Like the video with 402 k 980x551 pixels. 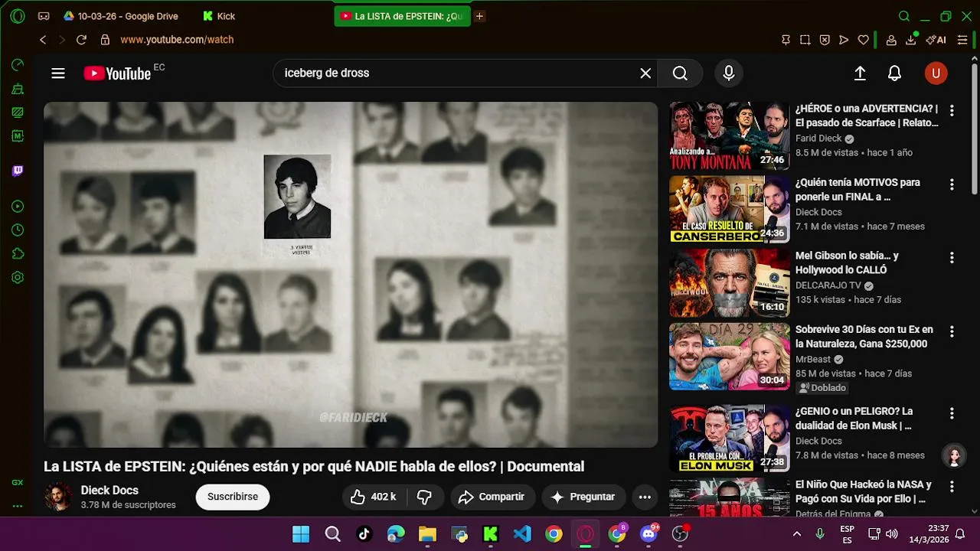[x=374, y=497]
